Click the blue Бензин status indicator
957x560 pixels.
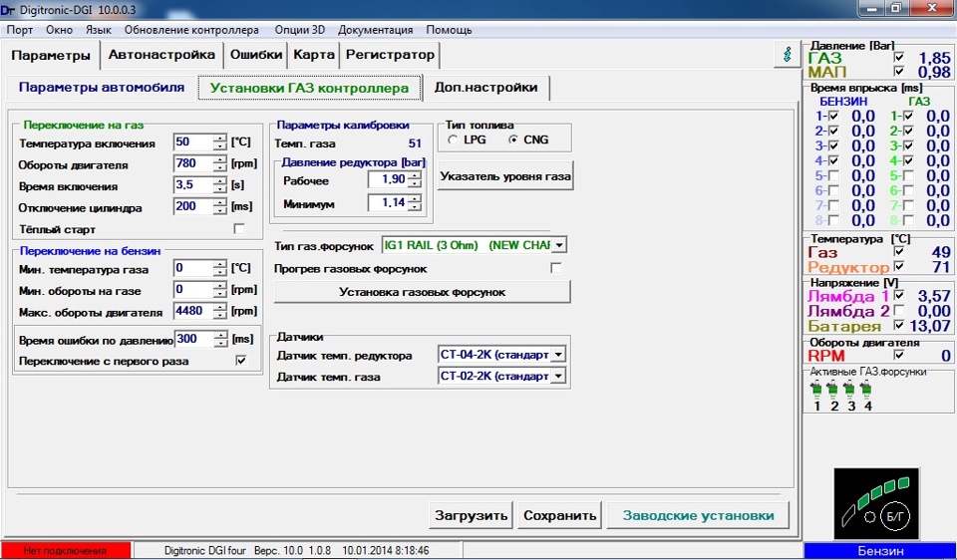[880, 550]
